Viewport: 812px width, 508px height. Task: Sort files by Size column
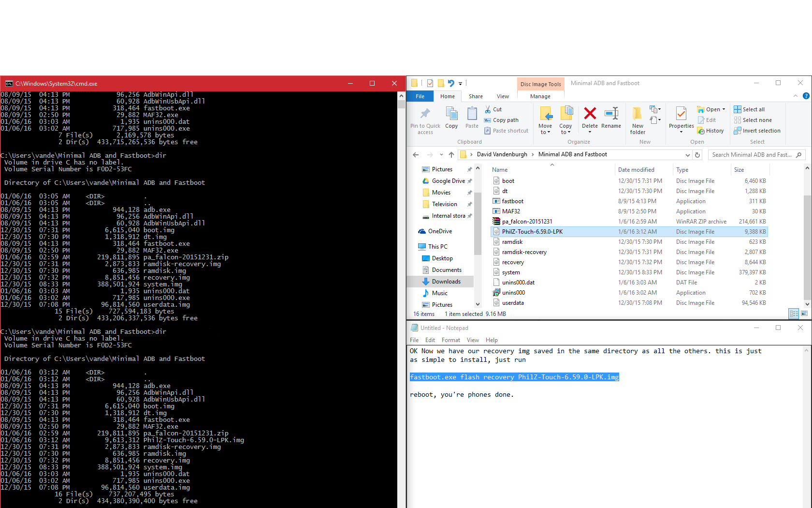pyautogui.click(x=739, y=170)
